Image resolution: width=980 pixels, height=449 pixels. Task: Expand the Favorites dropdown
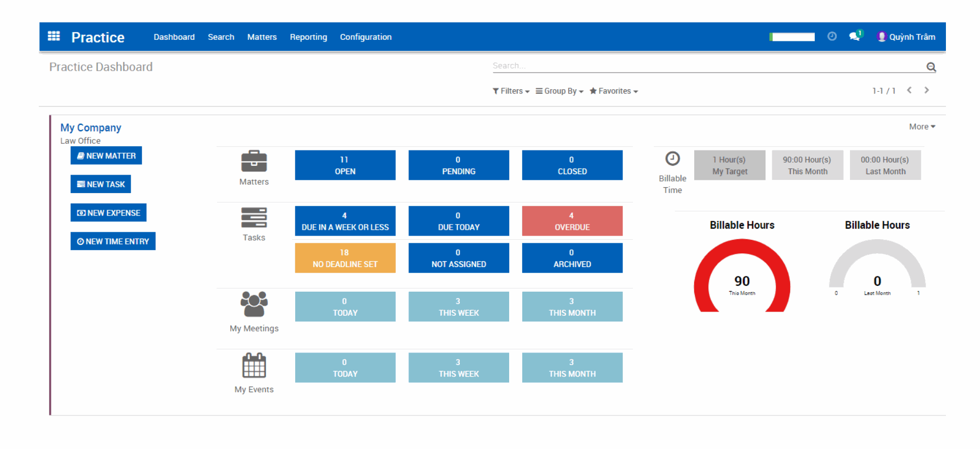[613, 91]
